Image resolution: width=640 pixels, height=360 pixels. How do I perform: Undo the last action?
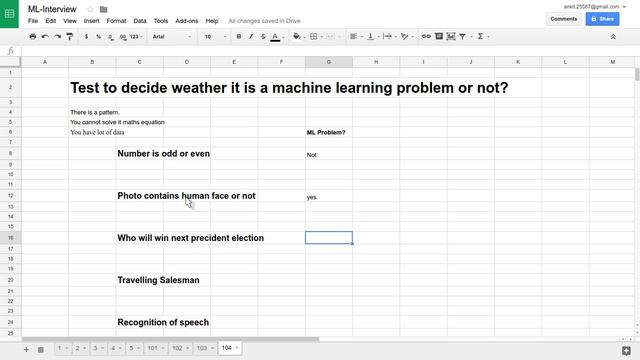[45, 37]
